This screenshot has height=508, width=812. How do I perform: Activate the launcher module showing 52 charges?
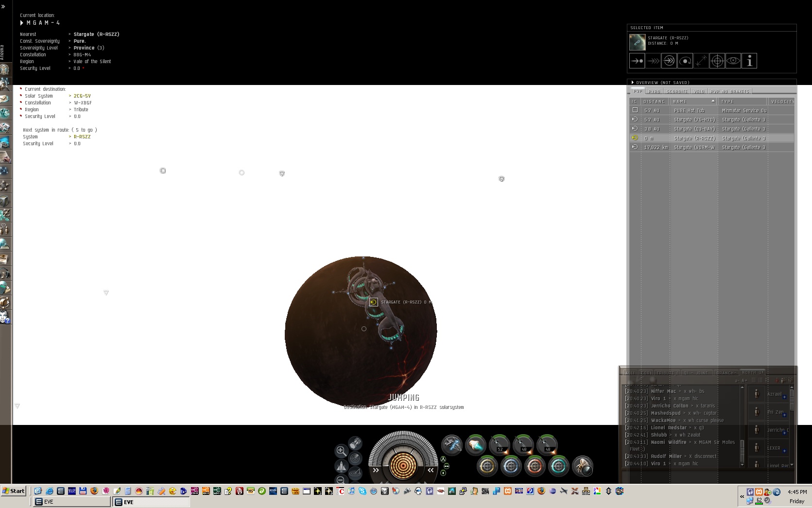(500, 444)
